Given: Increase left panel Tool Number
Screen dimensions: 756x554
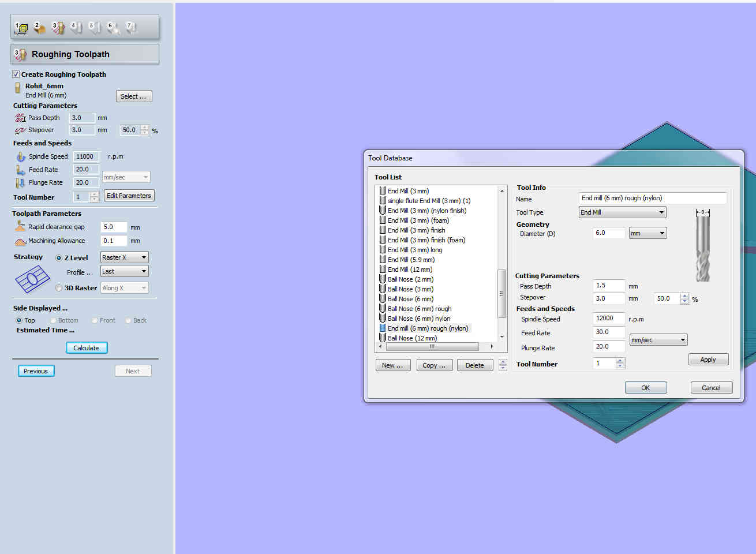Looking at the screenshot, I should [x=94, y=194].
